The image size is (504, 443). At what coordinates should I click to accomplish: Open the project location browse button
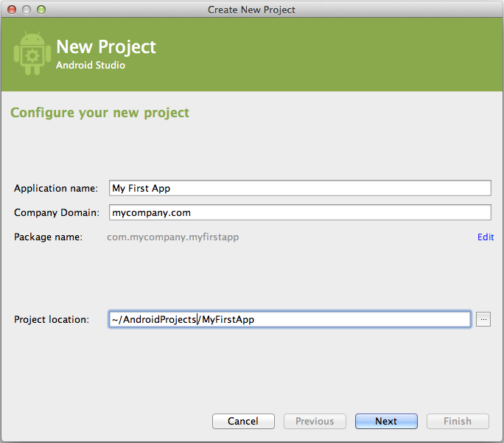(483, 319)
